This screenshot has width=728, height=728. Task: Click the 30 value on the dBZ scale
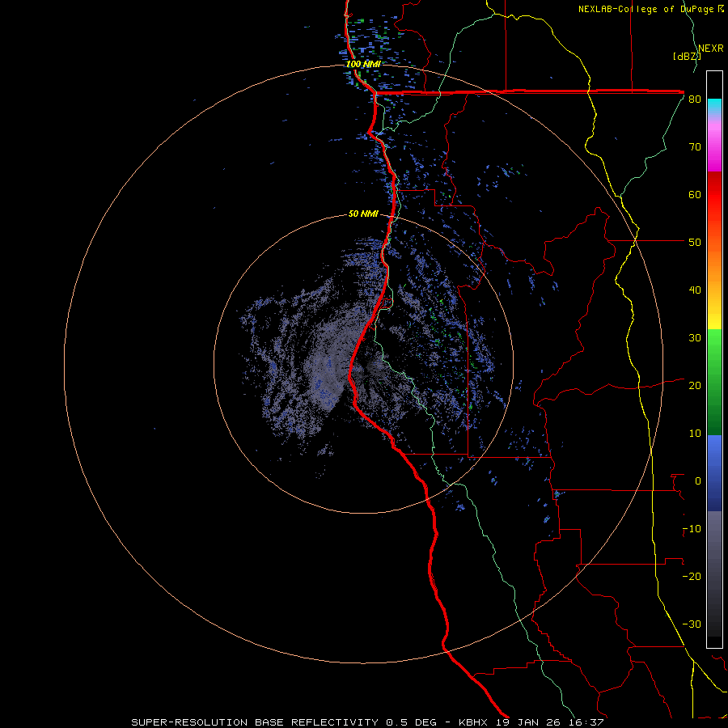(x=695, y=338)
